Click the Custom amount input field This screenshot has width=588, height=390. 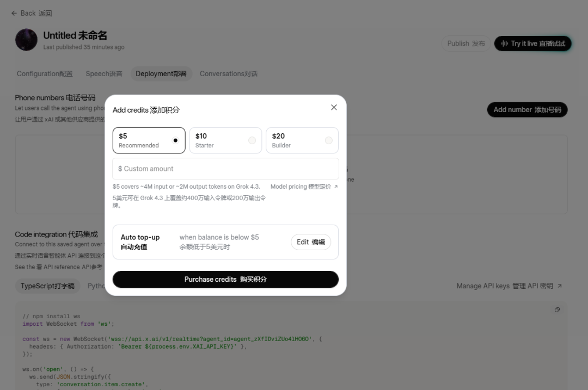(x=225, y=169)
